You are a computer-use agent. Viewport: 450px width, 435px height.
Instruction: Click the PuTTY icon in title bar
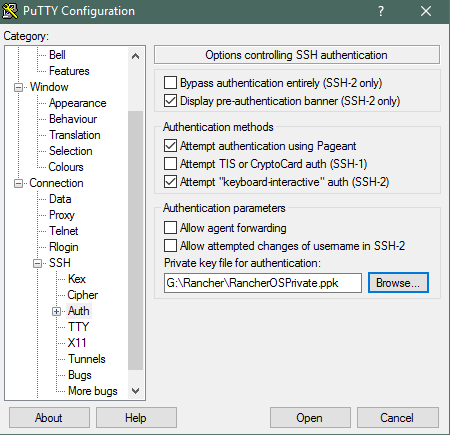click(10, 11)
